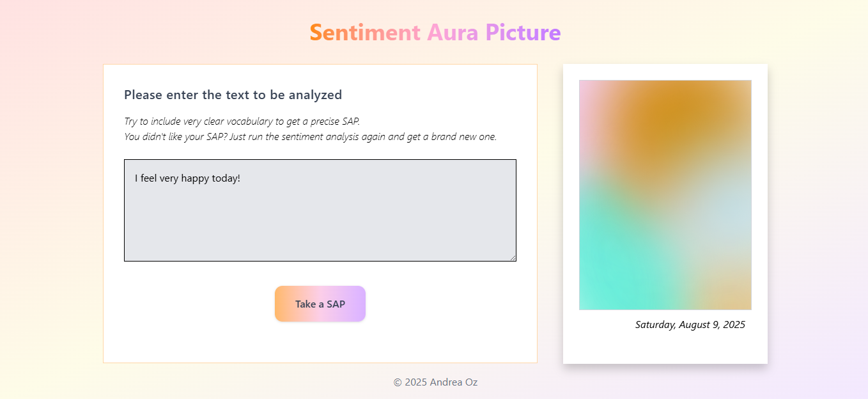Click the phrase 'I feel very happy today!'
Viewport: 868px width, 399px height.
[x=187, y=178]
